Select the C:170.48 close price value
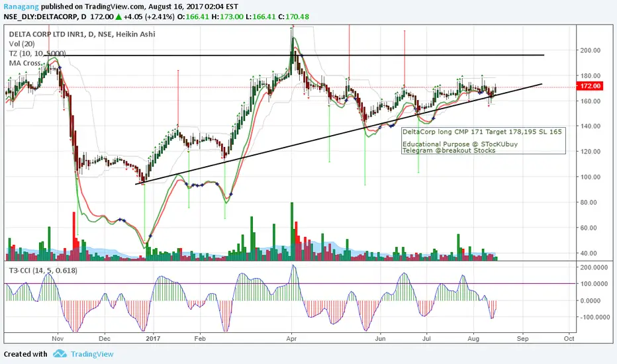The width and height of the screenshot is (617, 364). (293, 17)
